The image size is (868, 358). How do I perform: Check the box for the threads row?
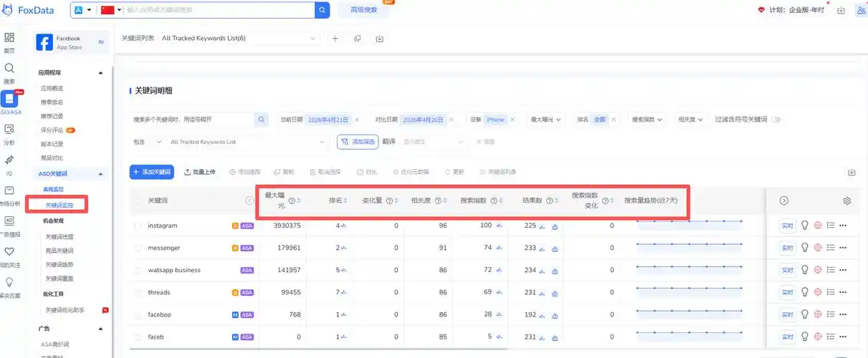tap(138, 292)
